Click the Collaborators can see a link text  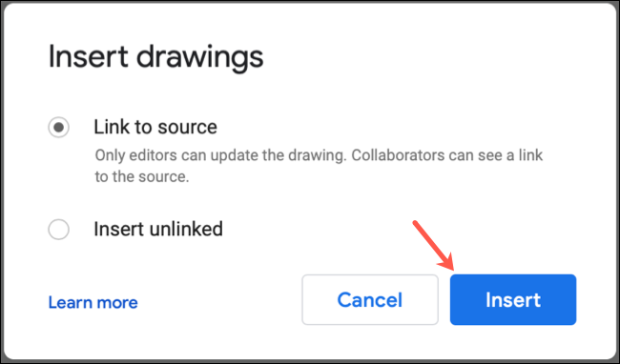coord(447,155)
